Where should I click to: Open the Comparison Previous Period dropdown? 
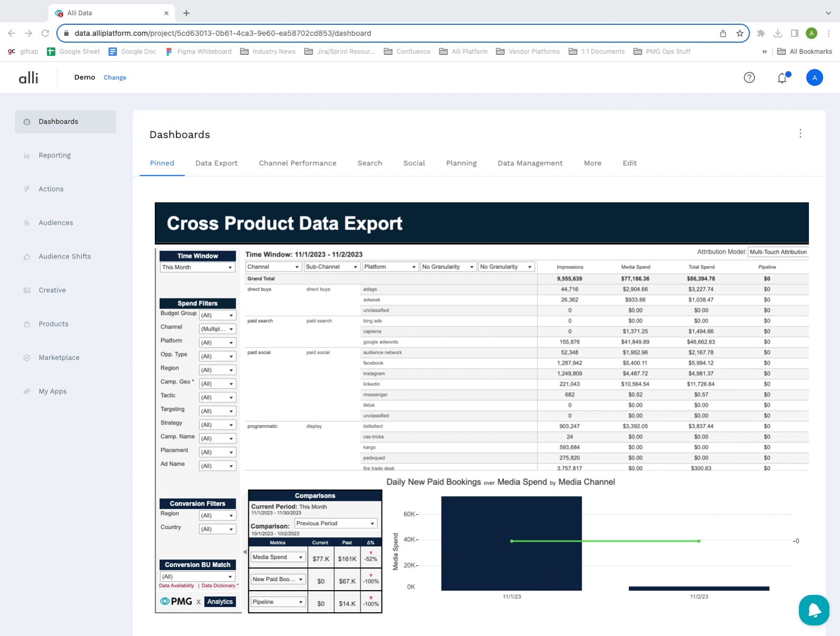(x=335, y=524)
